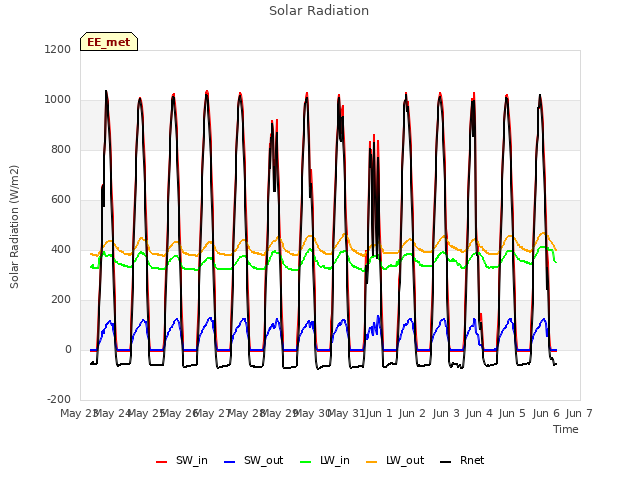
Task: Click the EE_met annotation label
Action: click(109, 42)
